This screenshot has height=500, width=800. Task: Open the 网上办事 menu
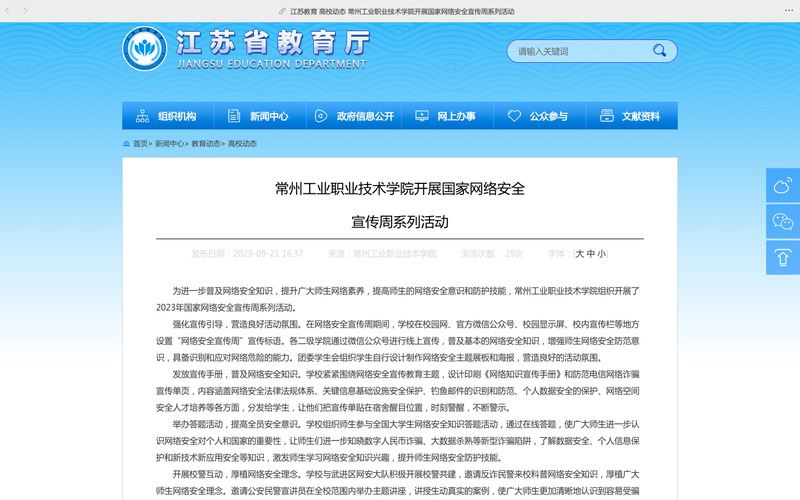click(x=446, y=116)
